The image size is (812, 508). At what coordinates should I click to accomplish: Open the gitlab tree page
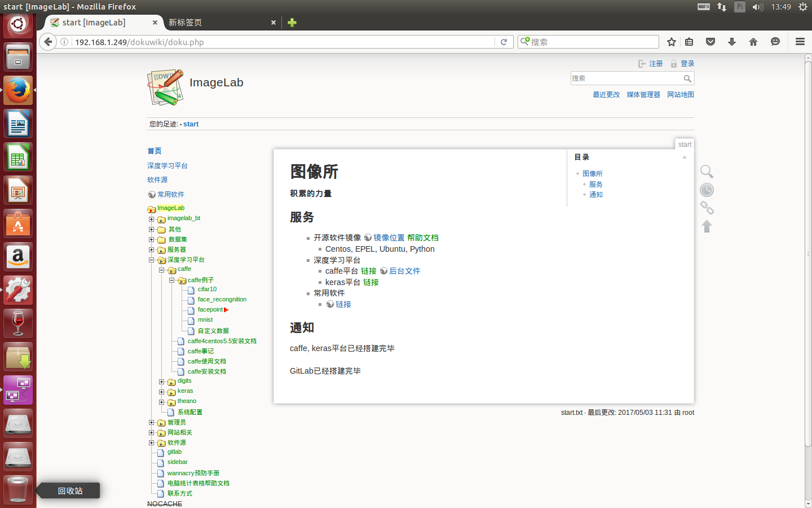[x=174, y=452]
